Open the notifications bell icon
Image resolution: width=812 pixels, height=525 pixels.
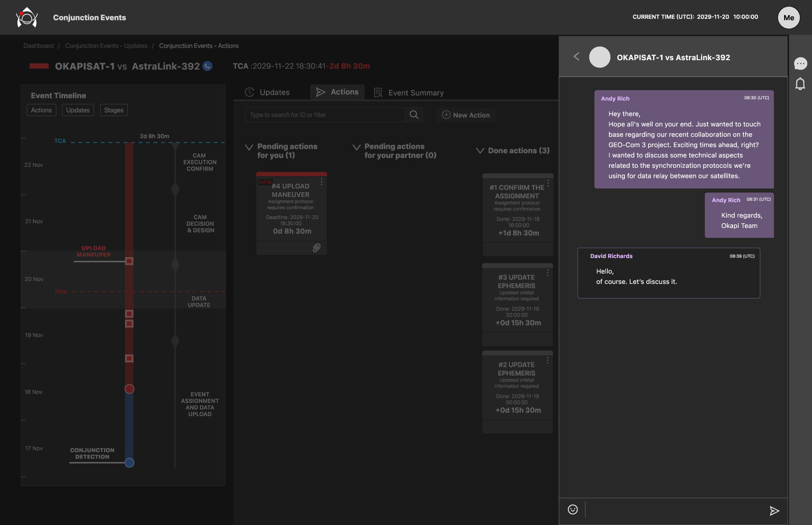[800, 84]
